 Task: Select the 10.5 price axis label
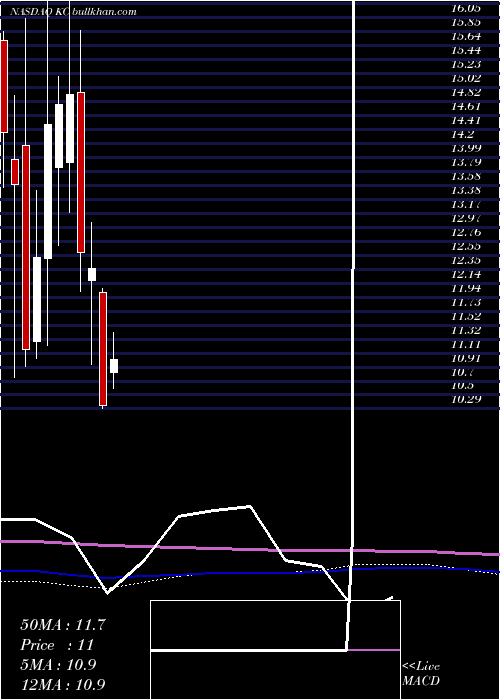click(462, 386)
